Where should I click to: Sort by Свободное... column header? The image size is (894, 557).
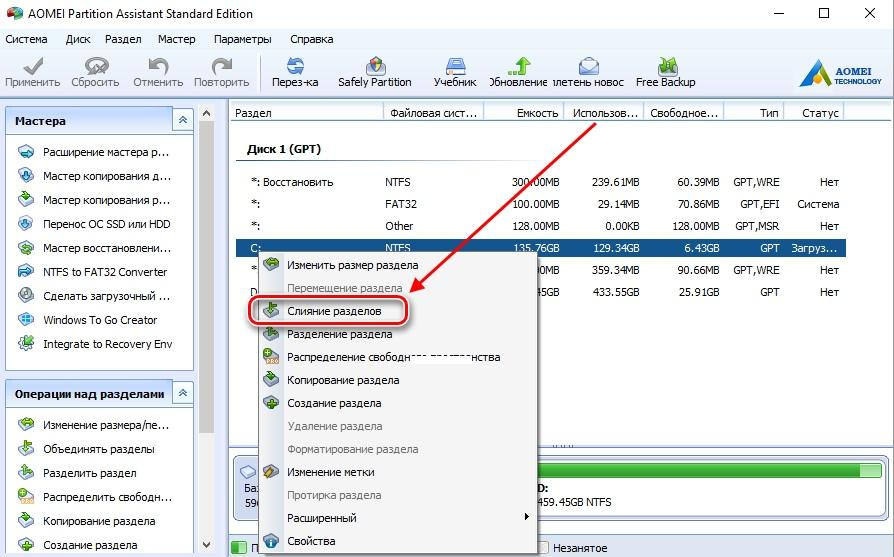pyautogui.click(x=684, y=113)
